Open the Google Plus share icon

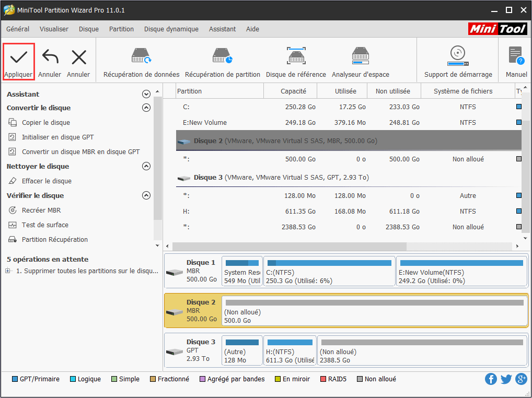(521, 379)
